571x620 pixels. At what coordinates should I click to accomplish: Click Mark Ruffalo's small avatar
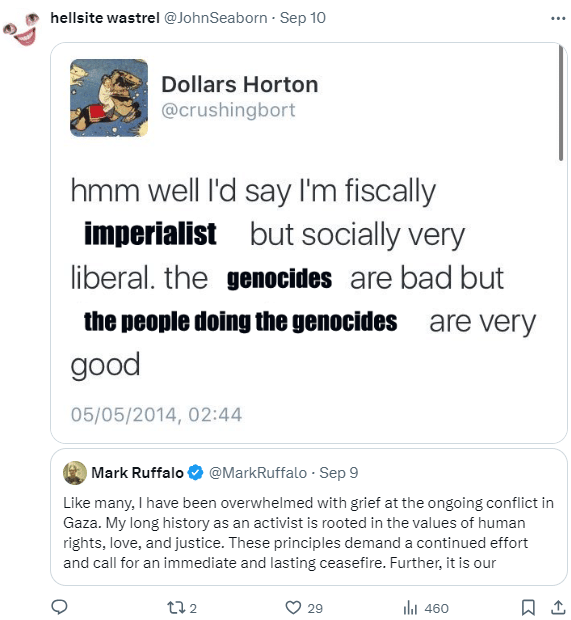point(75,473)
